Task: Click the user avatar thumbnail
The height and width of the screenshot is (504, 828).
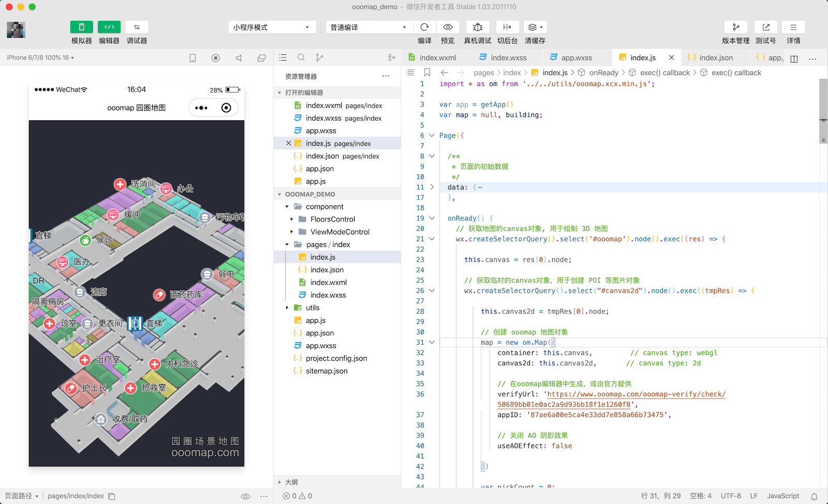Action: (x=16, y=30)
